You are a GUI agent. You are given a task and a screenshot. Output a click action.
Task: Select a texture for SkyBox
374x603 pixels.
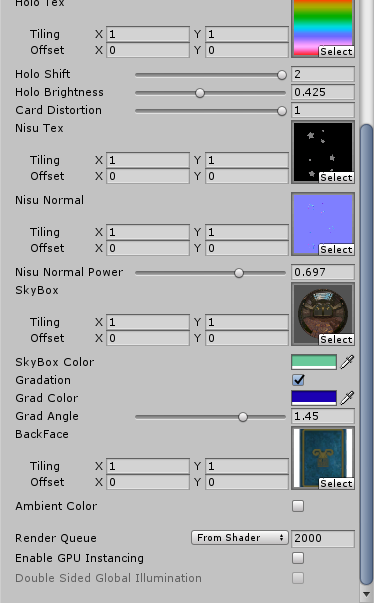(x=336, y=339)
